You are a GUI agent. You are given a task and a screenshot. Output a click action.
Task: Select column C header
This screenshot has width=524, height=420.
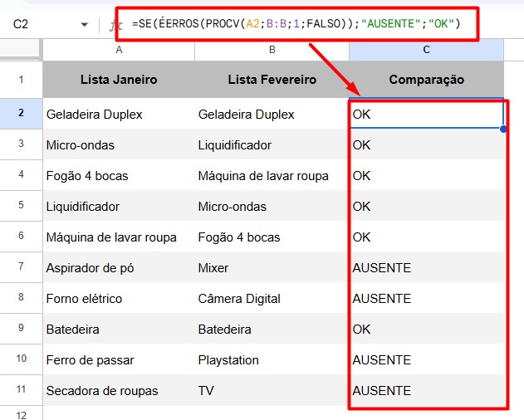[426, 50]
